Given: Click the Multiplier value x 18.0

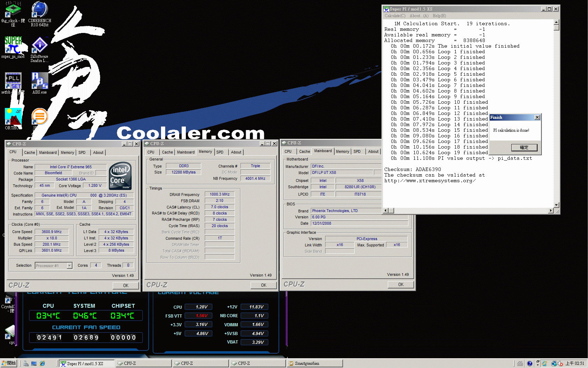Looking at the screenshot, I should (51, 238).
